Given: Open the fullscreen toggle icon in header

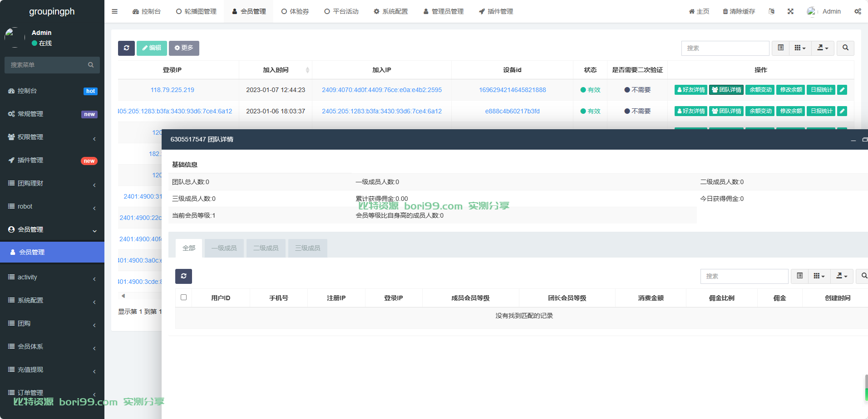Looking at the screenshot, I should tap(790, 11).
